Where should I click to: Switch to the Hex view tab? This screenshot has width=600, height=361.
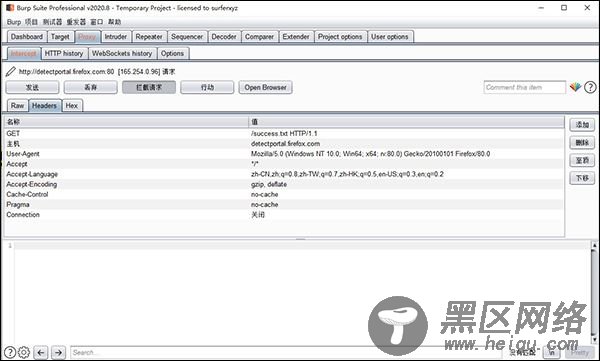pos(72,106)
